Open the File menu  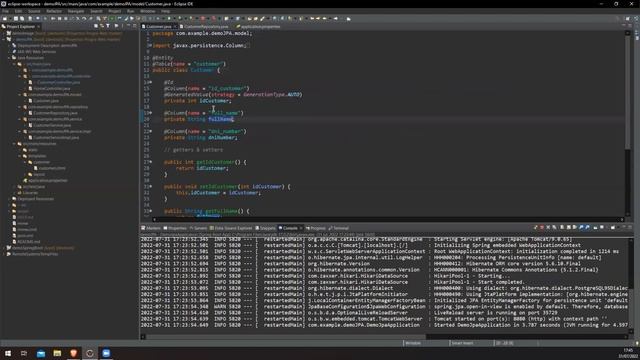pos(5,11)
